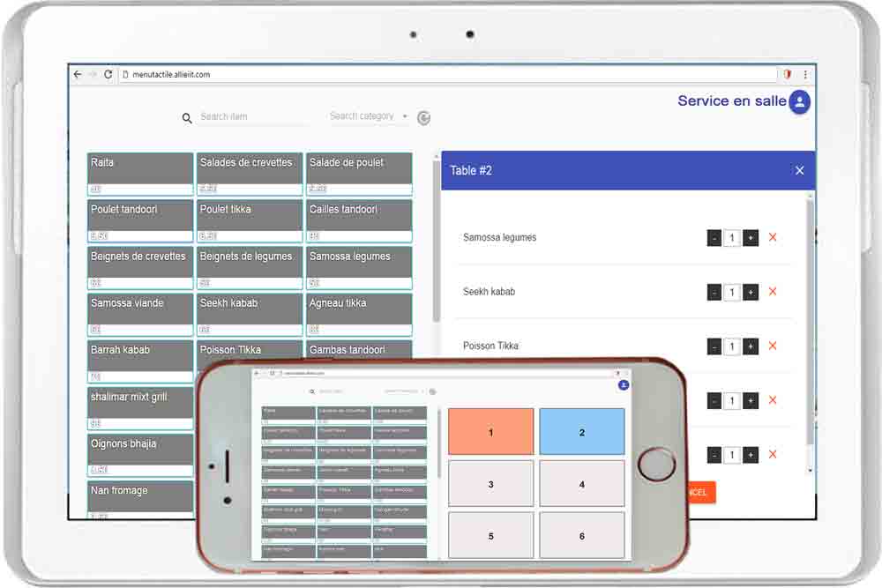Add Poulet tandoori menu item
882x588 pixels.
140,215
